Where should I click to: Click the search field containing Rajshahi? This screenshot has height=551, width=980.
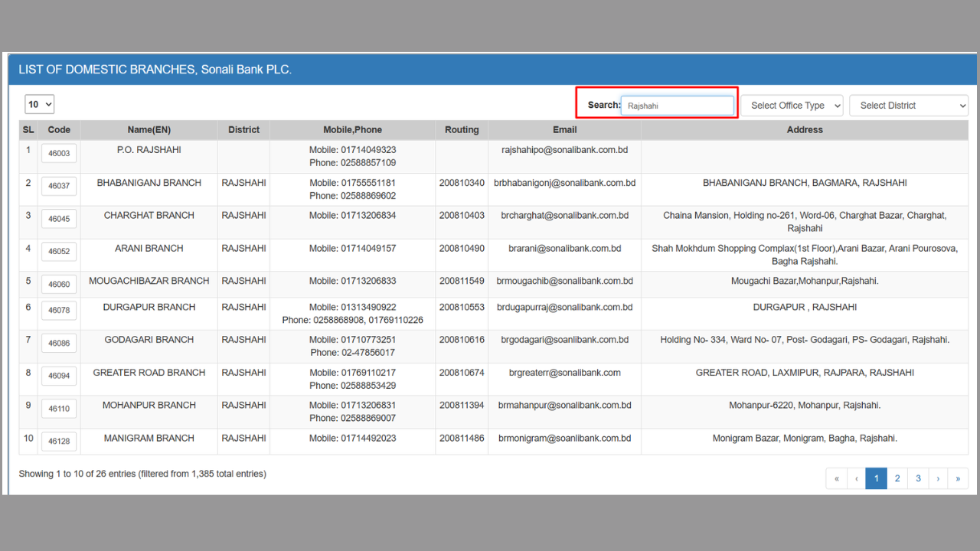(x=677, y=106)
